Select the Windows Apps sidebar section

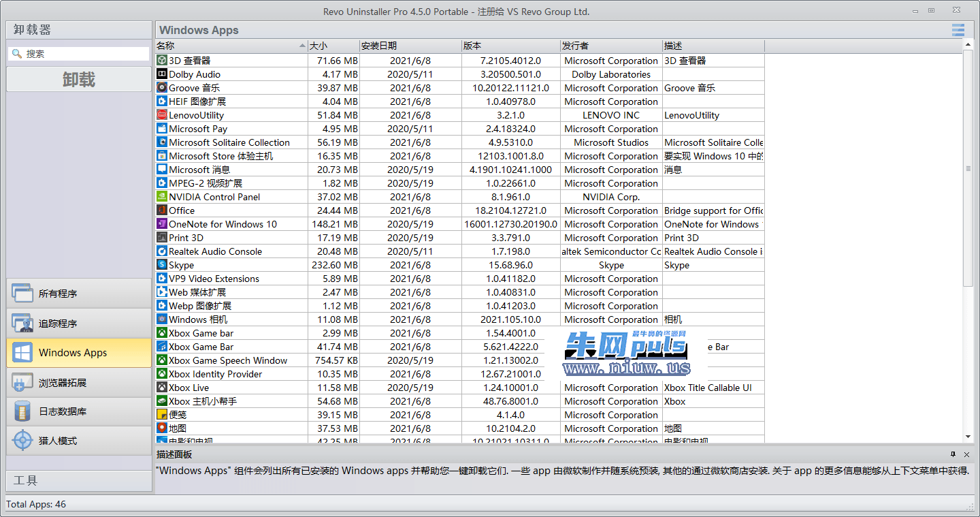pyautogui.click(x=79, y=353)
